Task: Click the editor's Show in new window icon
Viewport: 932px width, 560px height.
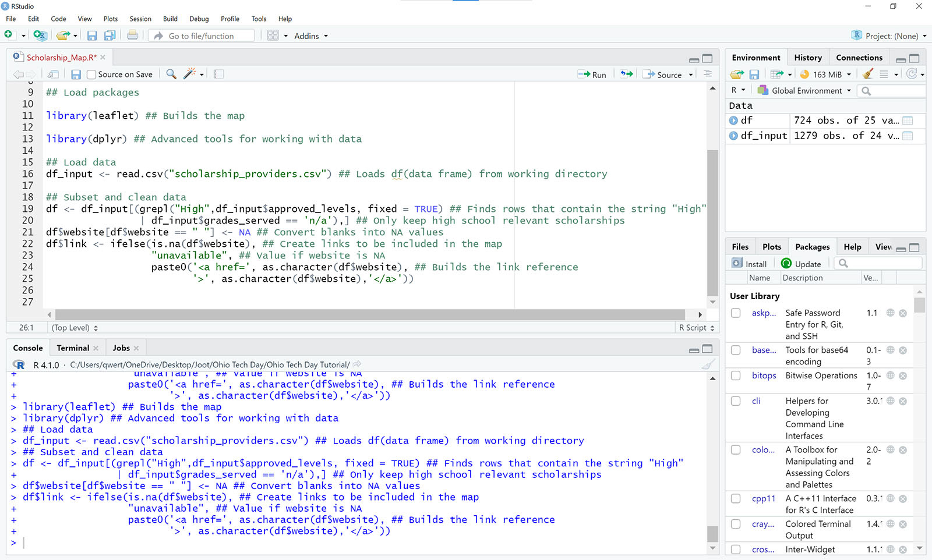Action: 53,74
